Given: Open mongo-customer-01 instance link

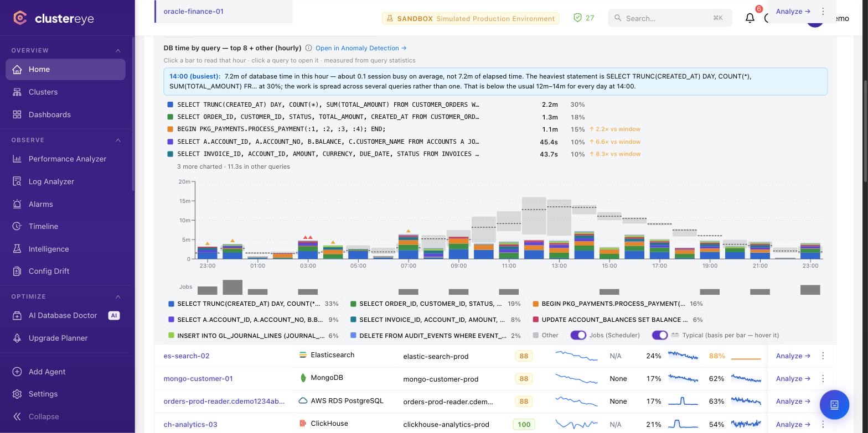Looking at the screenshot, I should (x=198, y=379).
